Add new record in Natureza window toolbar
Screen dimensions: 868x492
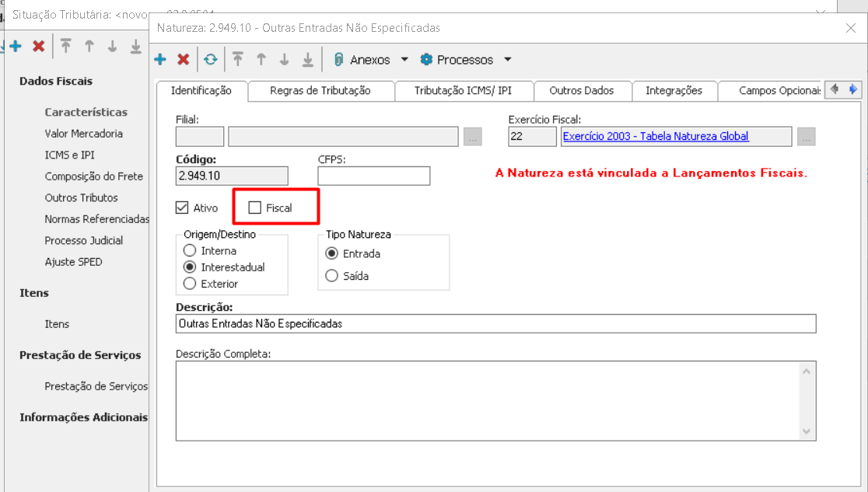coord(160,59)
